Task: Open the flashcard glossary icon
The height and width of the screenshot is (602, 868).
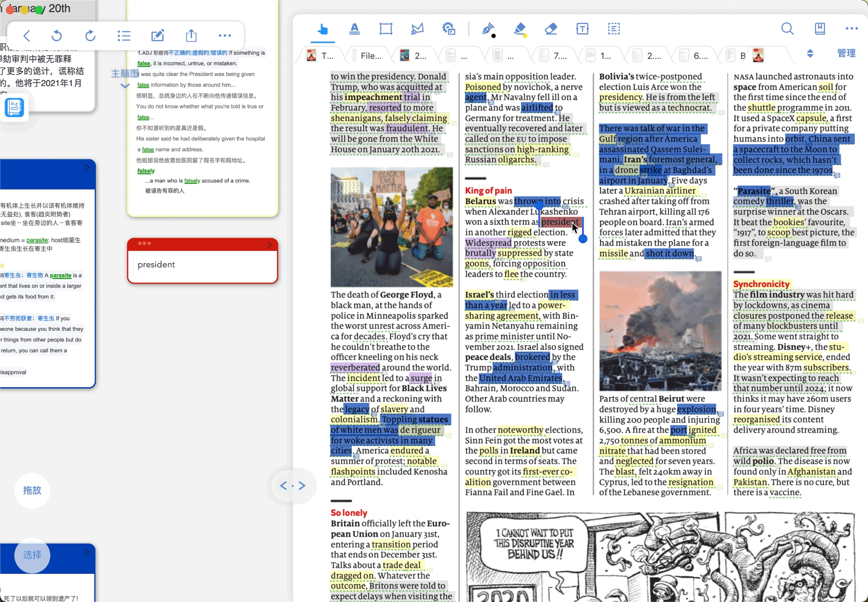Action: pyautogui.click(x=14, y=107)
